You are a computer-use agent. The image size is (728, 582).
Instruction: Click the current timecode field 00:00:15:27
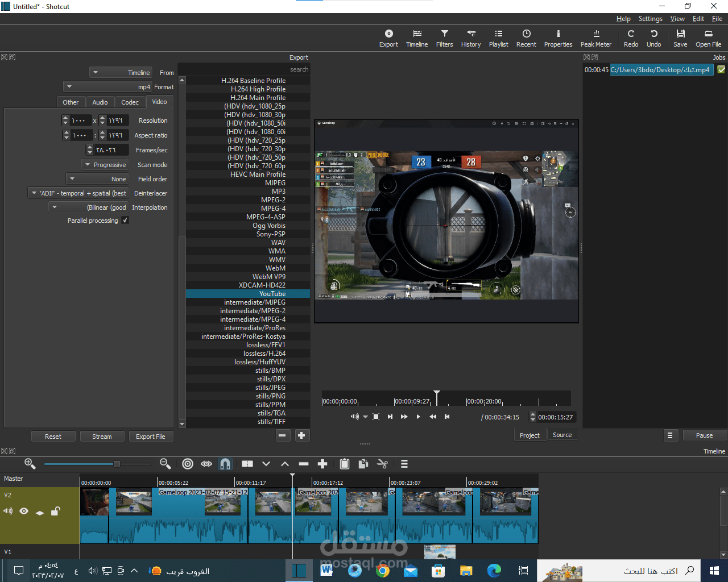(x=556, y=417)
